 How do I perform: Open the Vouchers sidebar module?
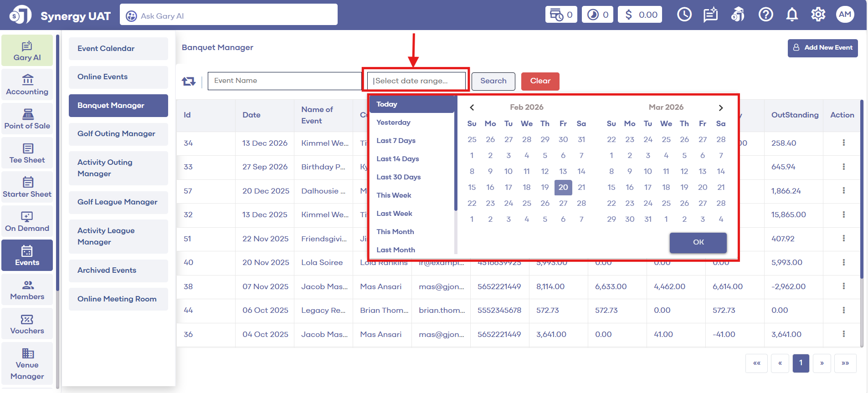[x=27, y=324]
